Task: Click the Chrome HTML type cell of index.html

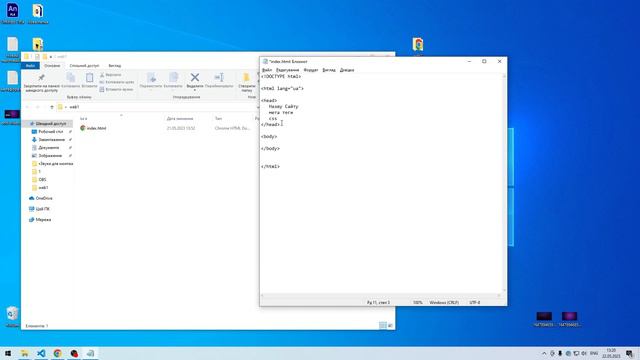Action: coord(232,128)
